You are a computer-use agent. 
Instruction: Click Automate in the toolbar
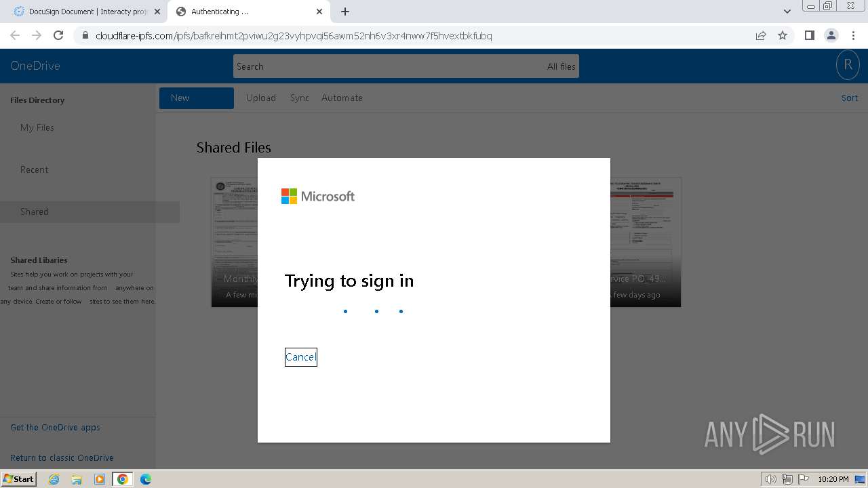(342, 98)
